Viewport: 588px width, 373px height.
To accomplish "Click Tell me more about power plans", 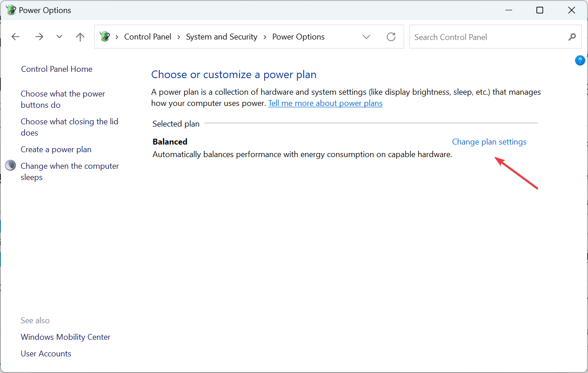I will [x=325, y=103].
